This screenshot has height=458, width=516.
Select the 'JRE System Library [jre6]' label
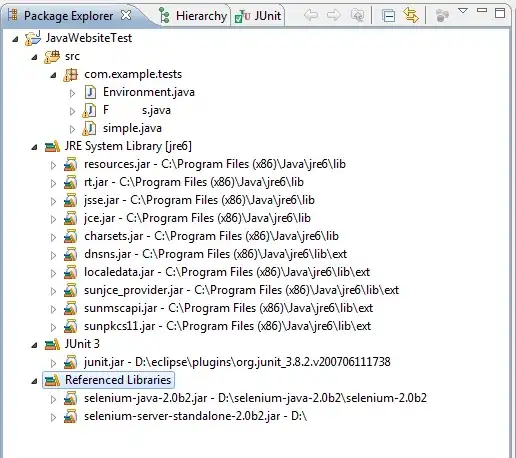128,146
